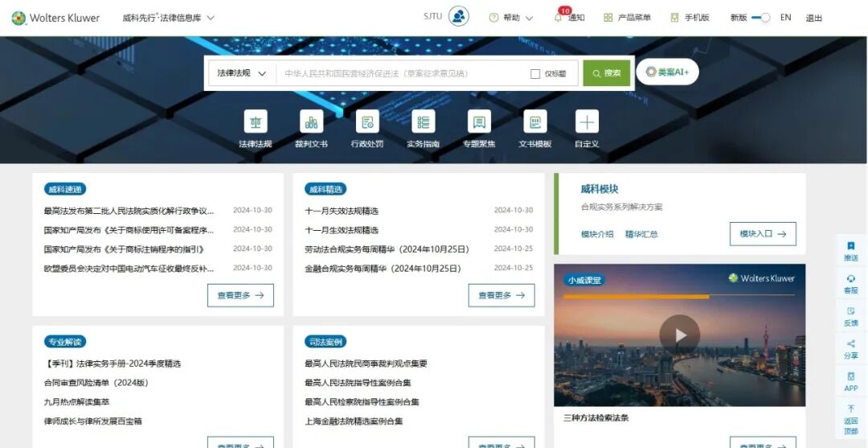Expand the 法律法规 search type dropdown

coord(241,73)
